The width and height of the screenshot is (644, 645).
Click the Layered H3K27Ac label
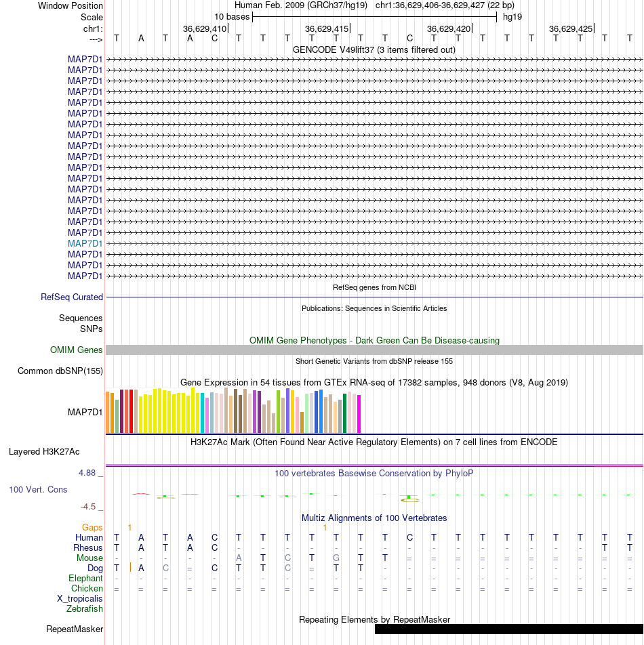pos(45,451)
